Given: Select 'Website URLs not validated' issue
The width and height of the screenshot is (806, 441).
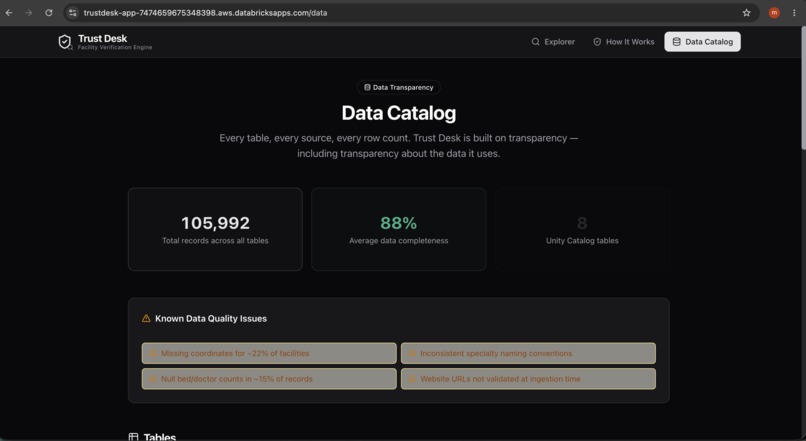Looking at the screenshot, I should point(528,379).
